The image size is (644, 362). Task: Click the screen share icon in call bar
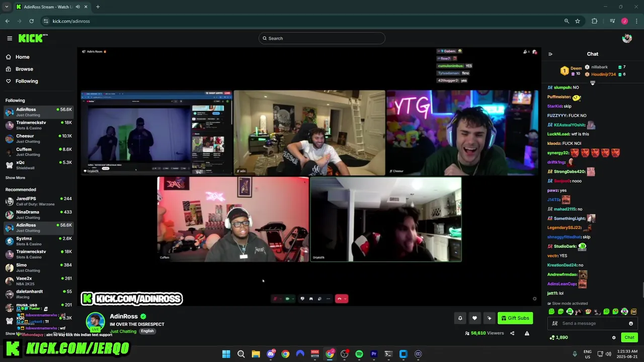click(302, 299)
